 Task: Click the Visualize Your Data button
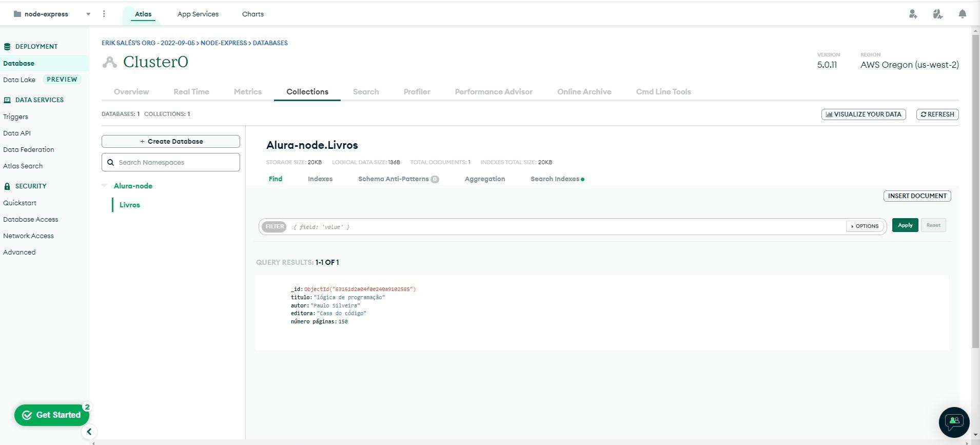click(x=864, y=114)
